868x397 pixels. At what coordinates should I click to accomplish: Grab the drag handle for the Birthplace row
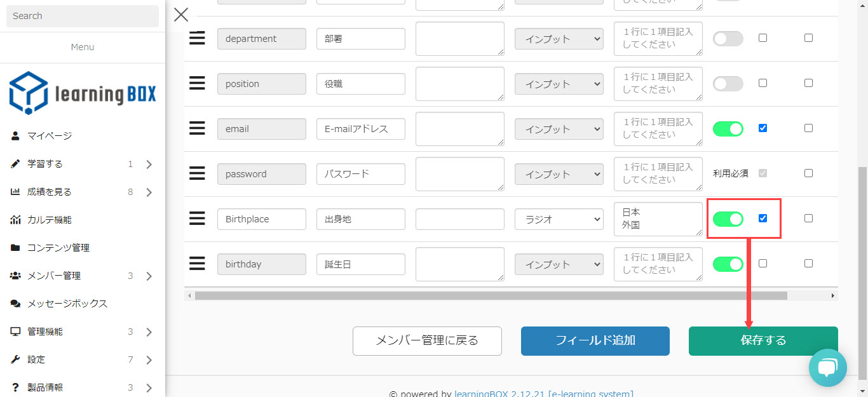[197, 219]
